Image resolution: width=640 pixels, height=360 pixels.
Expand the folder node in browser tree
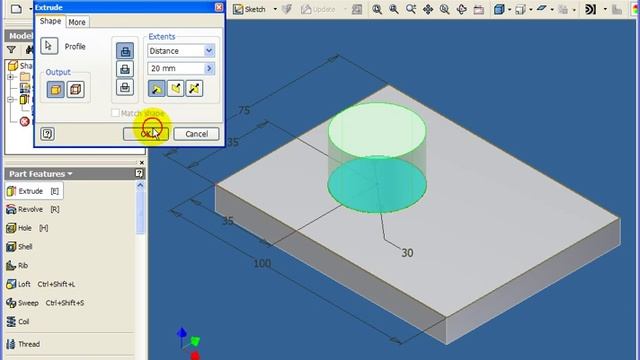click(11, 76)
